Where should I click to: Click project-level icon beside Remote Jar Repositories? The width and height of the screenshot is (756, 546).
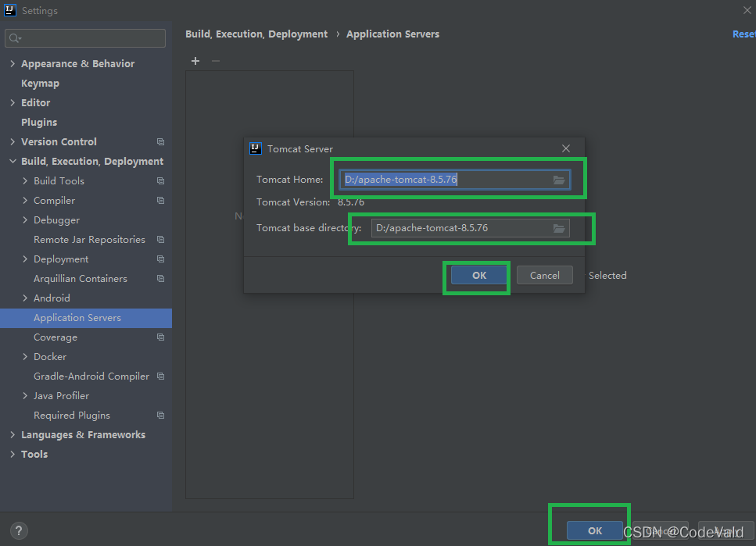click(x=160, y=240)
